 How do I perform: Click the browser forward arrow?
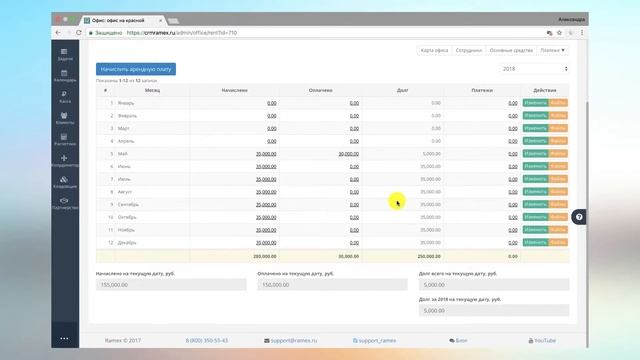(68, 33)
